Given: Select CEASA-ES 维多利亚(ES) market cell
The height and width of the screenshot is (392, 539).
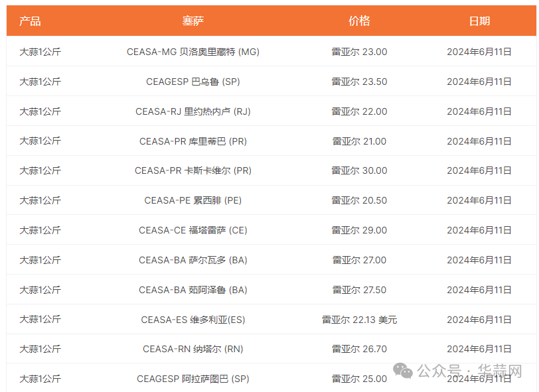Looking at the screenshot, I should pyautogui.click(x=193, y=320).
